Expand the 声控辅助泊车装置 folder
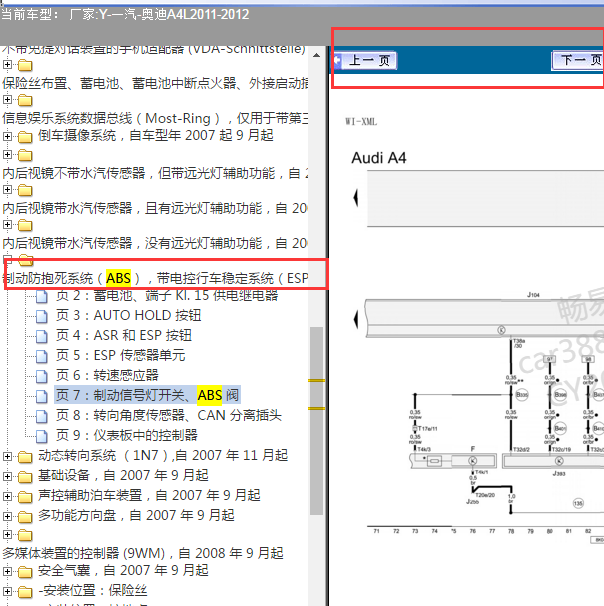The width and height of the screenshot is (604, 606). coord(7,496)
